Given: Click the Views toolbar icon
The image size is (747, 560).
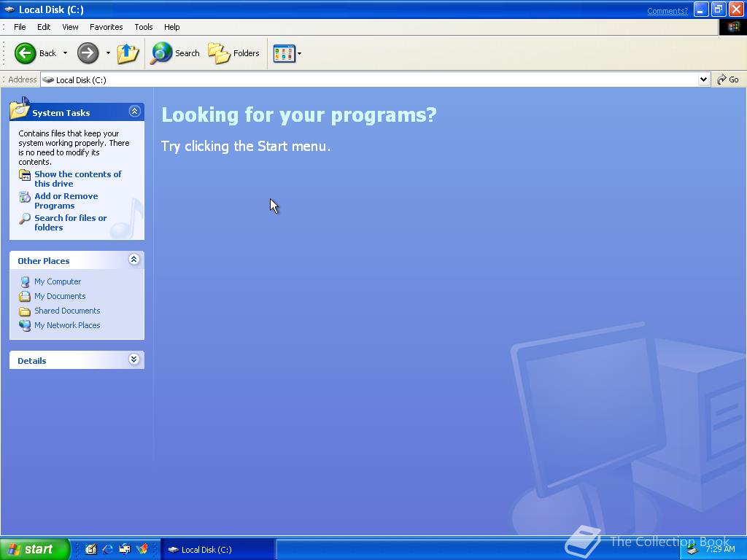Looking at the screenshot, I should click(284, 53).
